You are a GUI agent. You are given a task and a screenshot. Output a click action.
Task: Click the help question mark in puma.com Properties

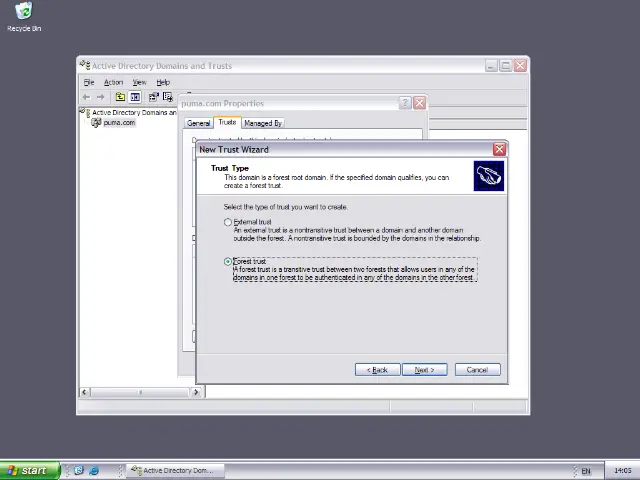[404, 103]
